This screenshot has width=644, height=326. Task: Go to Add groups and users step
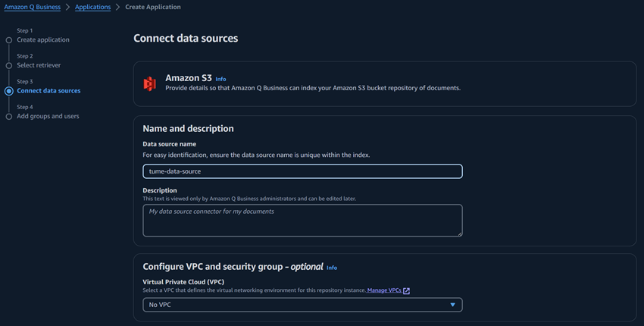point(48,117)
